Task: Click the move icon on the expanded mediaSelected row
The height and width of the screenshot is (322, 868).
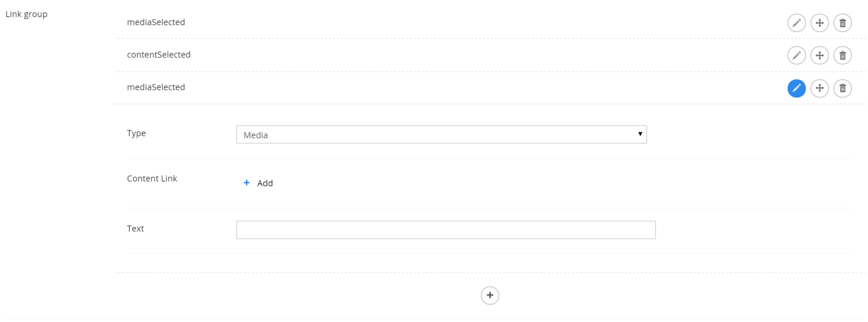Action: 819,88
